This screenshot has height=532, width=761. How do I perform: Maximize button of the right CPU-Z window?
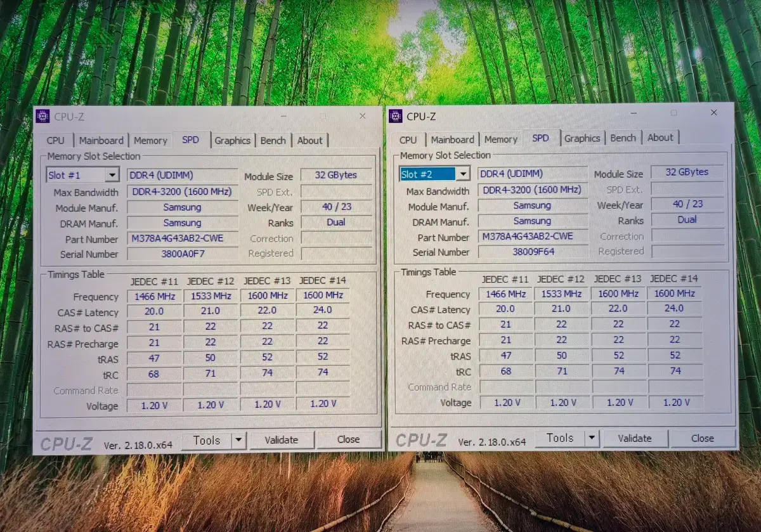[x=673, y=114]
